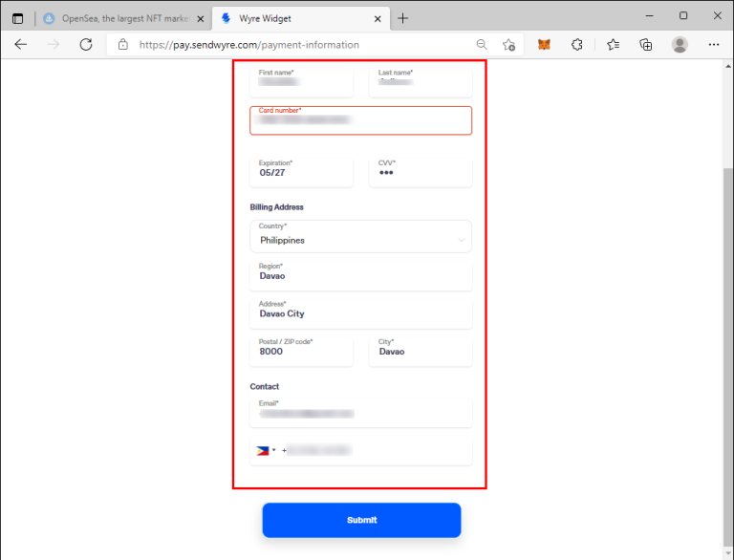The height and width of the screenshot is (560, 734).
Task: Click the zoom out magnifier icon
Action: tap(482, 44)
